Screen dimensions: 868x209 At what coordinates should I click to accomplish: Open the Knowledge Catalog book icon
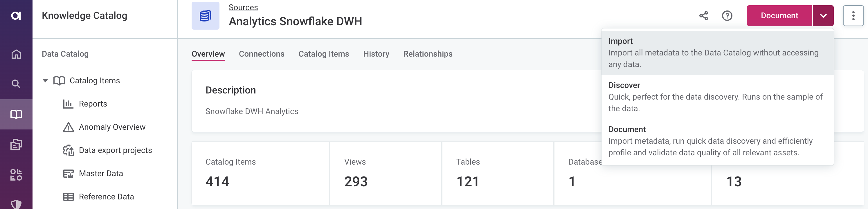pos(16,114)
